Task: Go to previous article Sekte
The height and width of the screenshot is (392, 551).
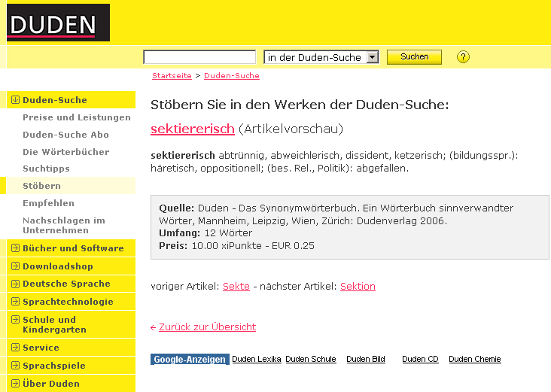Action: click(236, 286)
